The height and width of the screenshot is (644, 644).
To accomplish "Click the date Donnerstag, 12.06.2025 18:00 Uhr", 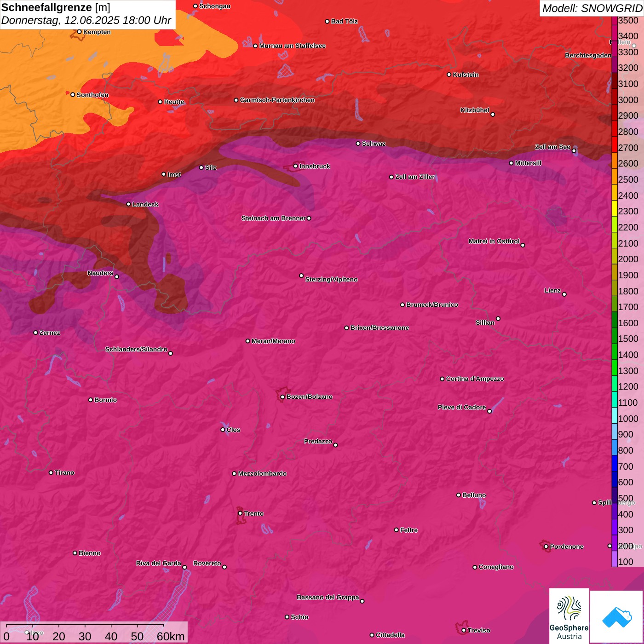I will click(86, 21).
